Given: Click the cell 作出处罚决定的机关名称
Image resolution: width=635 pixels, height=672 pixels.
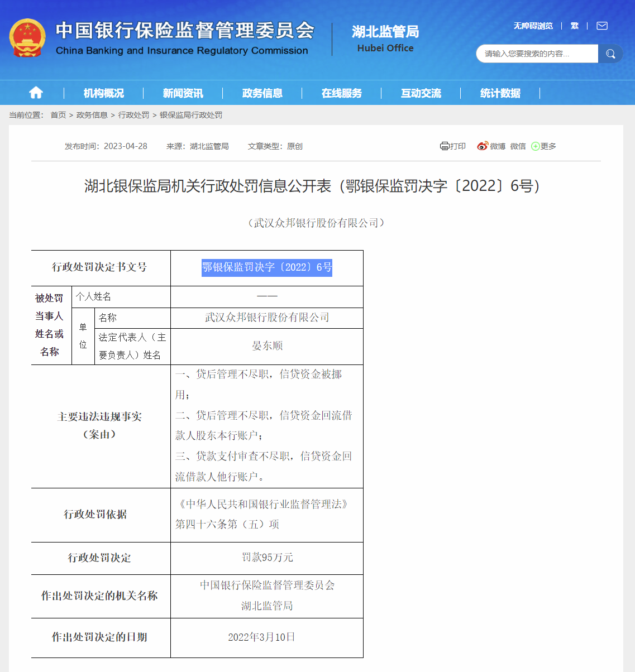Looking at the screenshot, I should pyautogui.click(x=100, y=596).
